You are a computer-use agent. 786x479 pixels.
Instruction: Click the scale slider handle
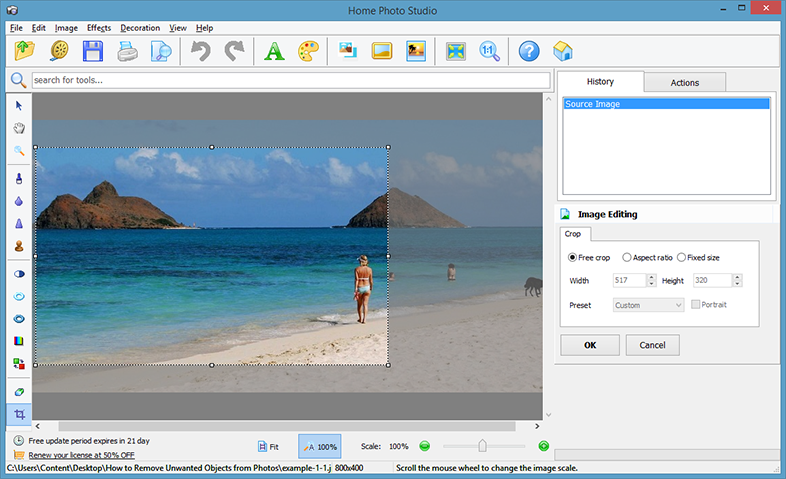pyautogui.click(x=482, y=445)
